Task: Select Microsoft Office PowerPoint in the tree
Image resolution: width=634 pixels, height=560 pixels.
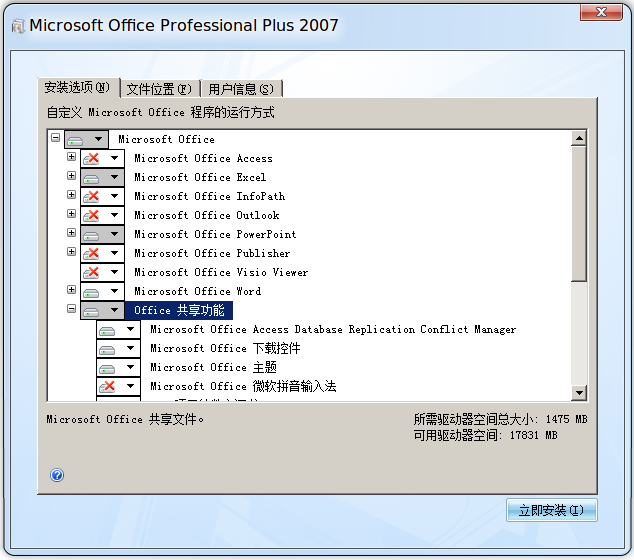Action: (x=215, y=235)
